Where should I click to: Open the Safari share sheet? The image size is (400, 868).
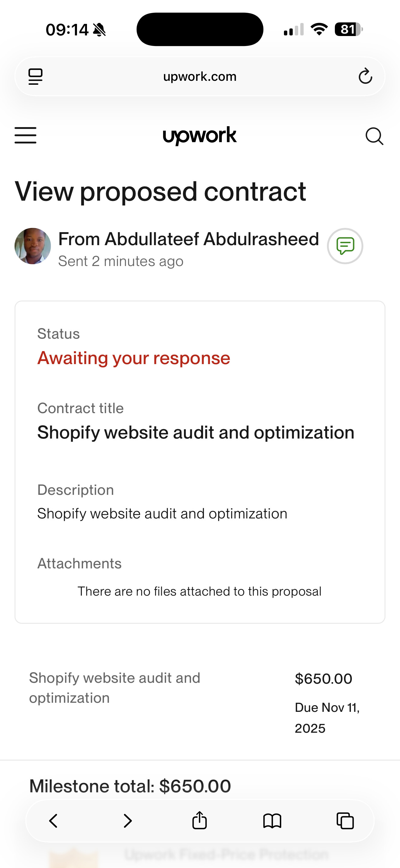point(199,820)
